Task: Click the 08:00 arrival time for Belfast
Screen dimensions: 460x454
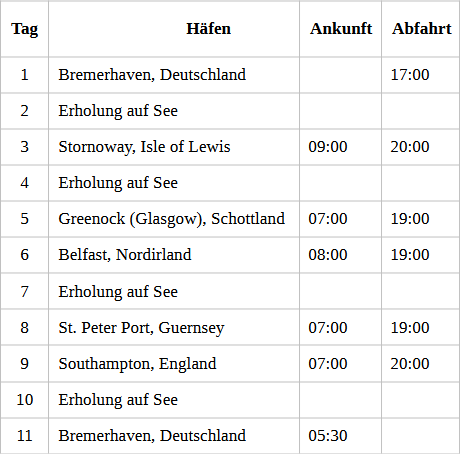Action: click(x=328, y=255)
